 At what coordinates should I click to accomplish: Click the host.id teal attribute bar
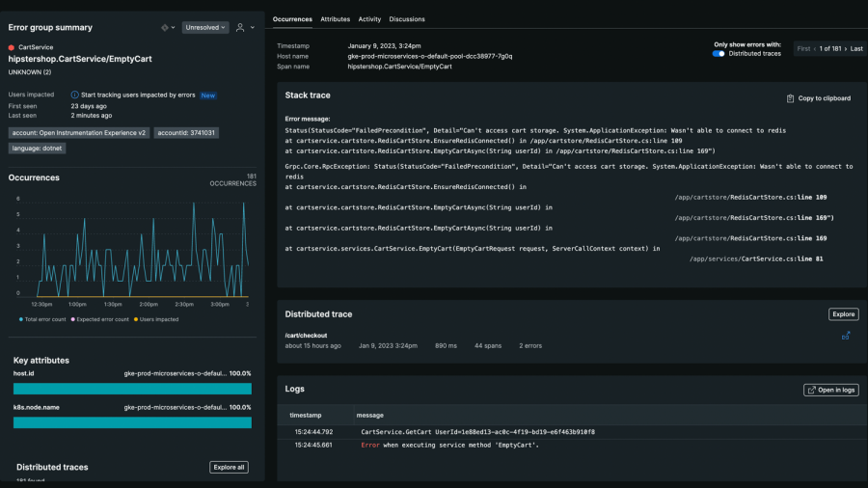coord(132,389)
